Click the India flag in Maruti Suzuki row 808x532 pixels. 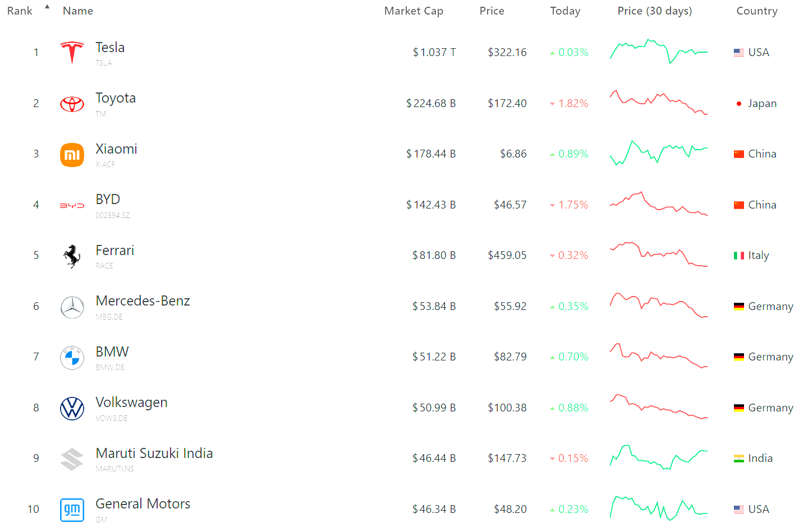point(739,459)
